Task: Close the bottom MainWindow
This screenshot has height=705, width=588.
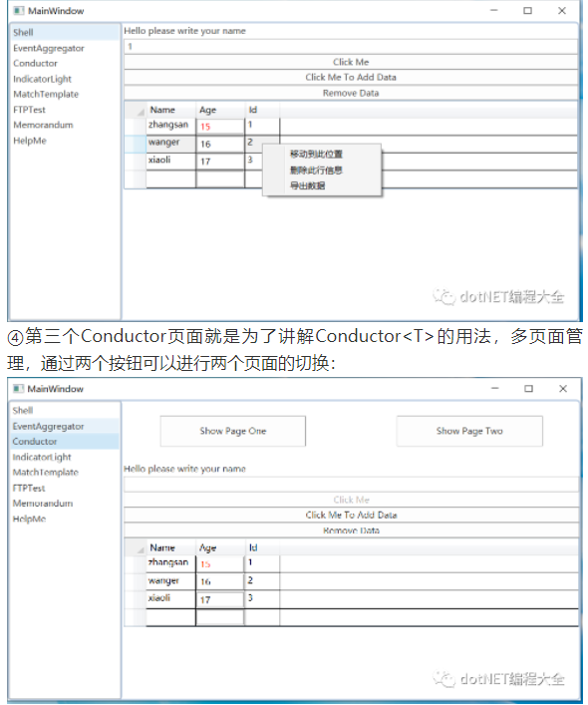Action: click(563, 389)
